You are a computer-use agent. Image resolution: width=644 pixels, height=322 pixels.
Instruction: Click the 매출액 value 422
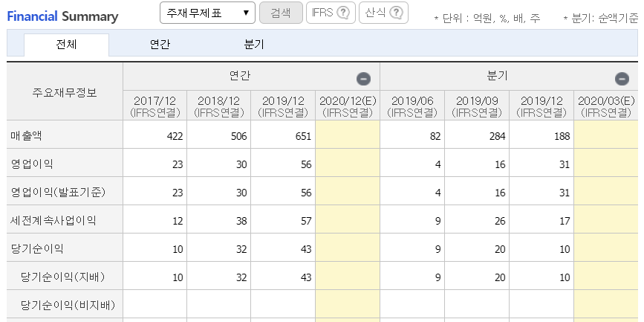pos(176,136)
